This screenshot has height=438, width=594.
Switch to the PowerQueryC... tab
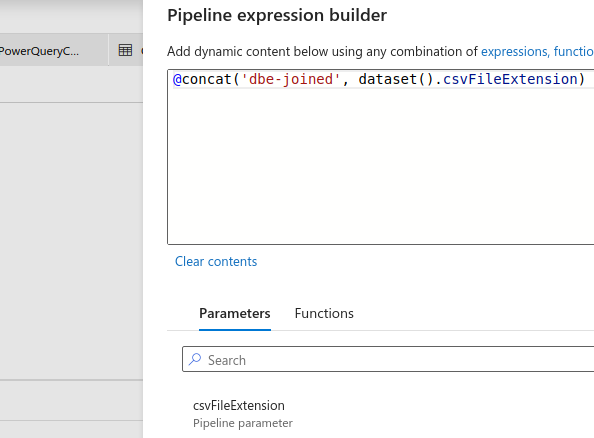[39, 50]
